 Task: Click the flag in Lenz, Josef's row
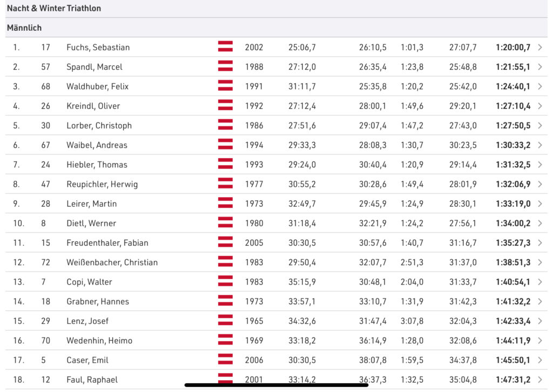225,321
